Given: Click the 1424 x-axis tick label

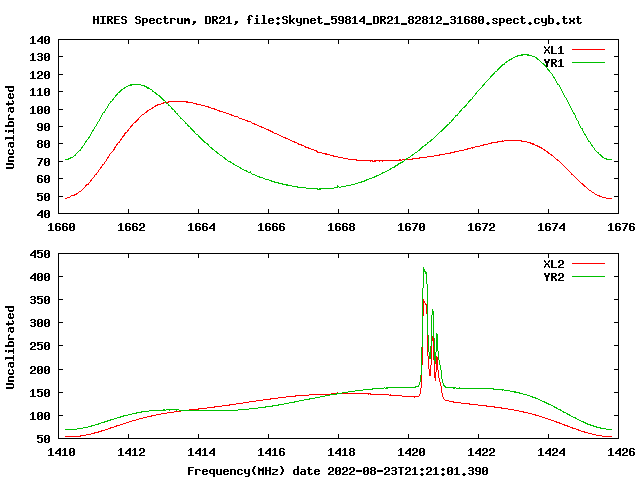Looking at the screenshot, I should 551,452.
